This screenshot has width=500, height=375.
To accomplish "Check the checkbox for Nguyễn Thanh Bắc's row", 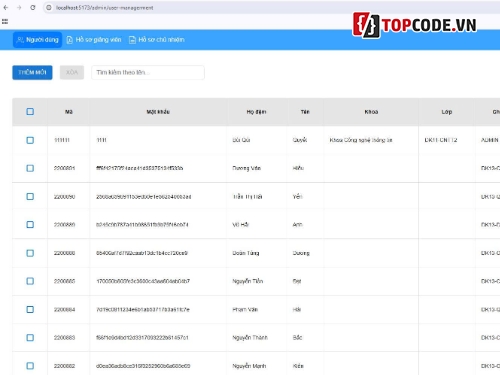I will click(30, 338).
